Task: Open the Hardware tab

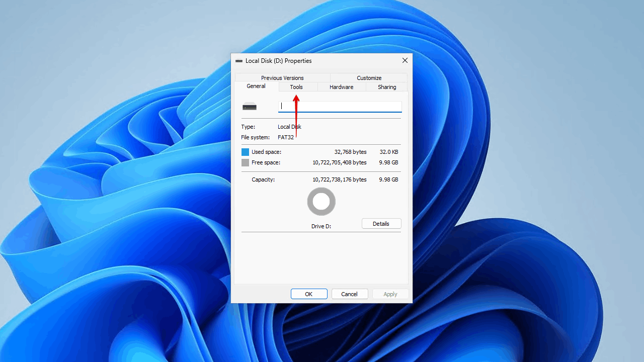Action: (x=341, y=87)
